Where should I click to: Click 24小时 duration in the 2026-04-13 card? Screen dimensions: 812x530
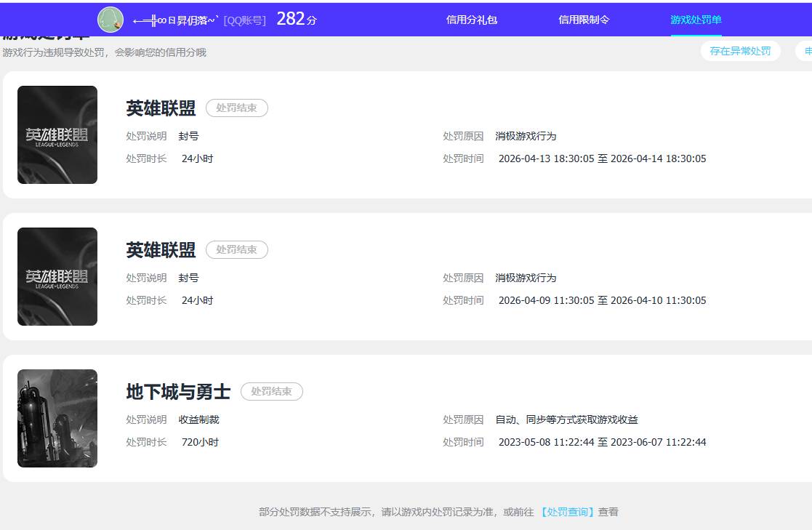197,158
